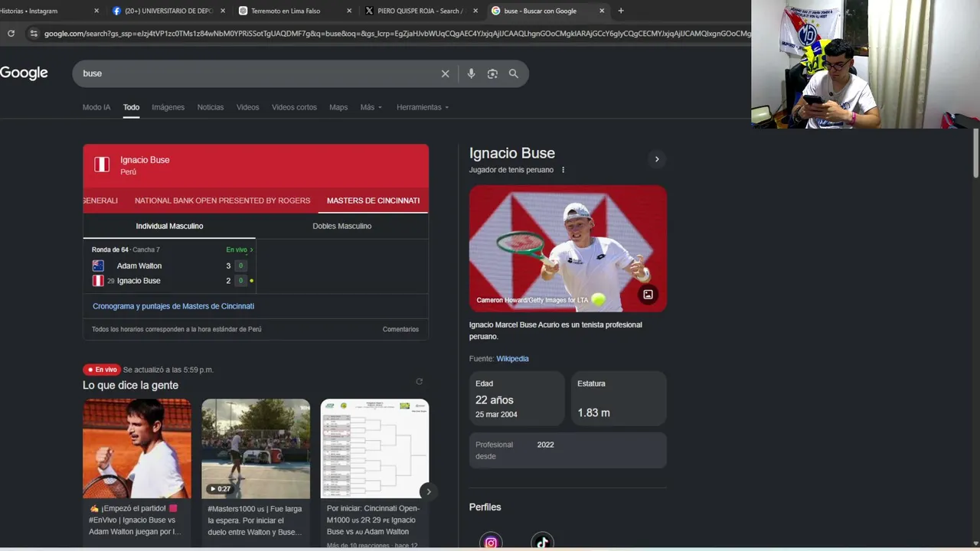
Task: Switch to 'Dobles Masculino' draw tab
Action: (342, 226)
